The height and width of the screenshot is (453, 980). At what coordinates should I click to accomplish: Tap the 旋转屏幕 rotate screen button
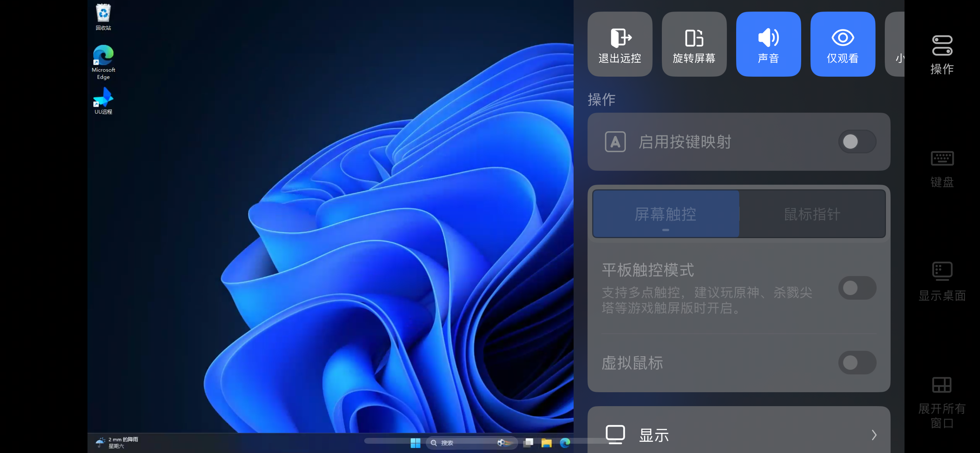click(694, 44)
